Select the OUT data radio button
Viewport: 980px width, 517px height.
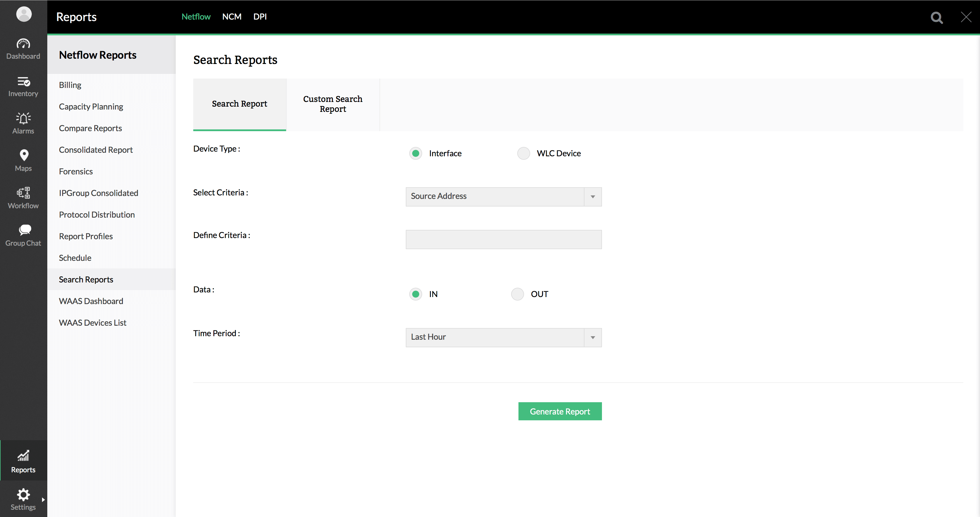[517, 294]
